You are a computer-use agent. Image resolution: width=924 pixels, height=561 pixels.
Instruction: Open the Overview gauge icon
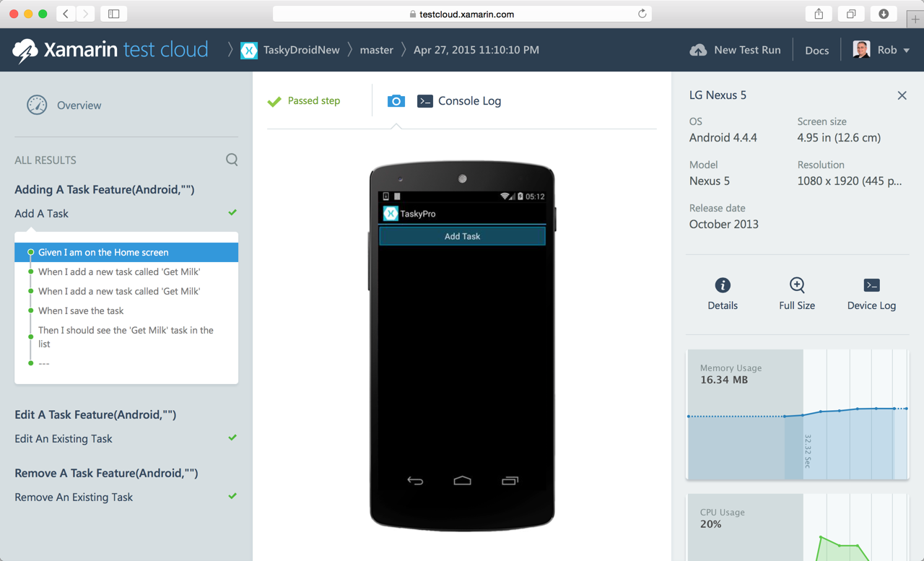37,105
